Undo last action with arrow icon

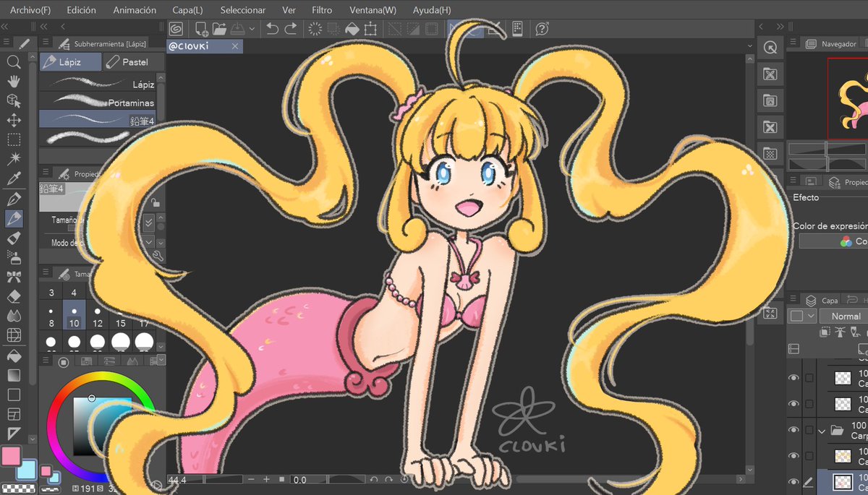[273, 29]
